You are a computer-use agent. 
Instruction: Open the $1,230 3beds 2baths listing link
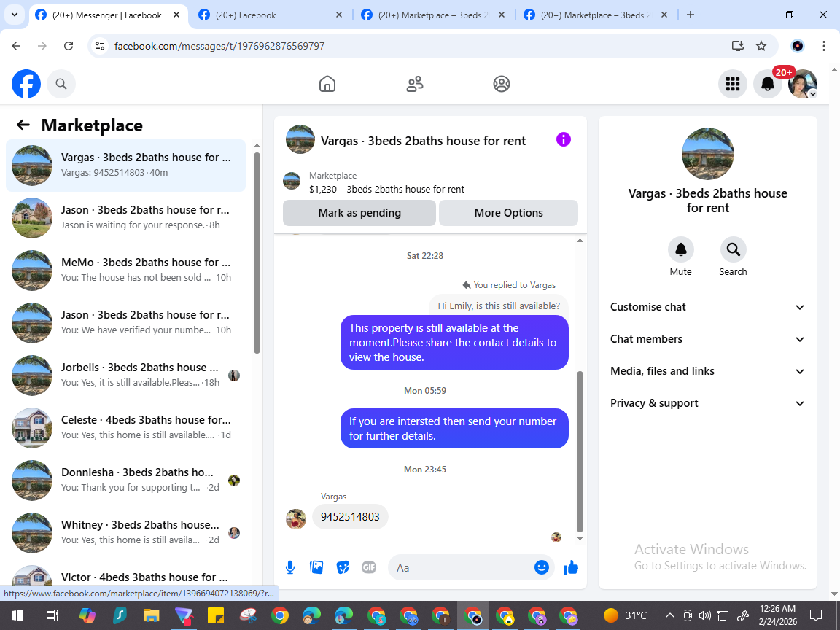(386, 189)
